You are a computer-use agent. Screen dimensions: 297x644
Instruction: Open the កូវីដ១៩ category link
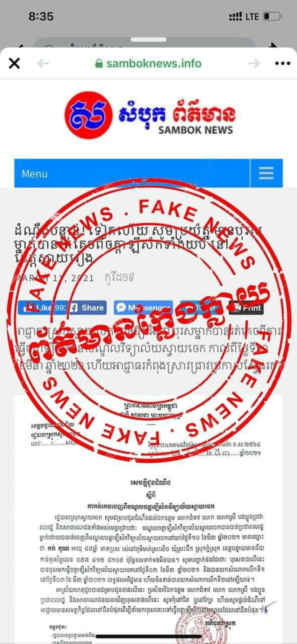click(x=120, y=278)
